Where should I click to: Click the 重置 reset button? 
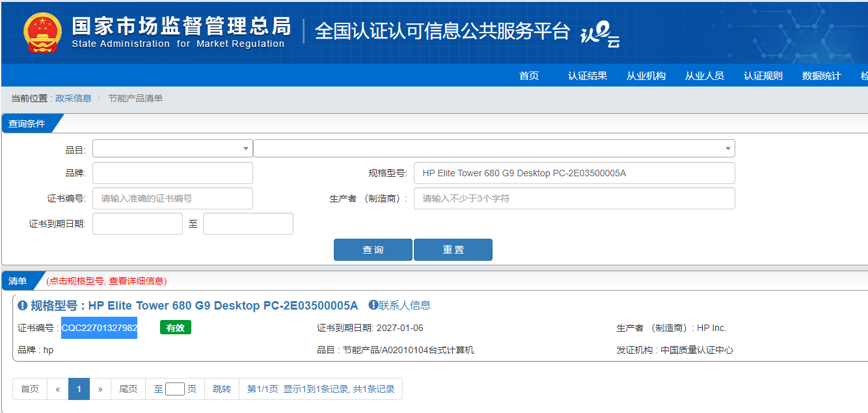click(x=453, y=250)
